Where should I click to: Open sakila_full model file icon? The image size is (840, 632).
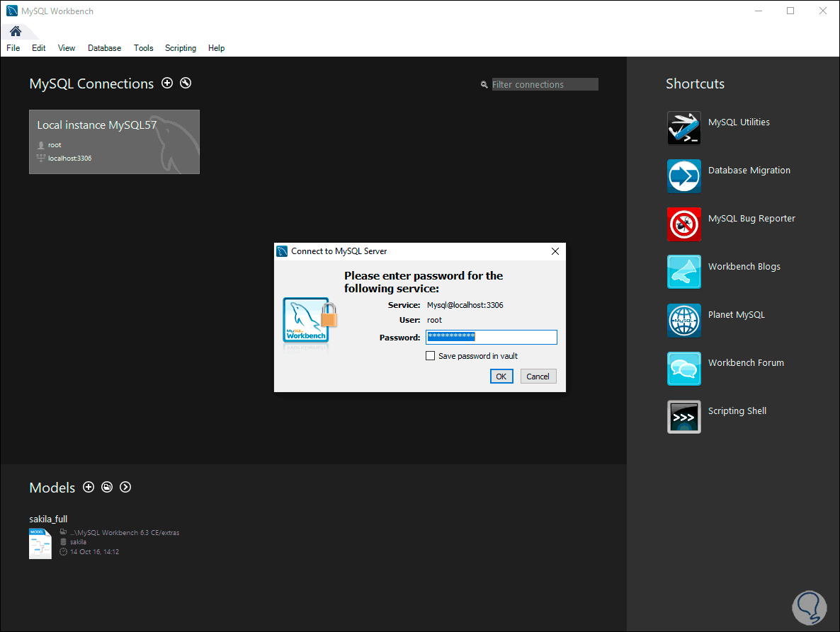click(x=40, y=544)
